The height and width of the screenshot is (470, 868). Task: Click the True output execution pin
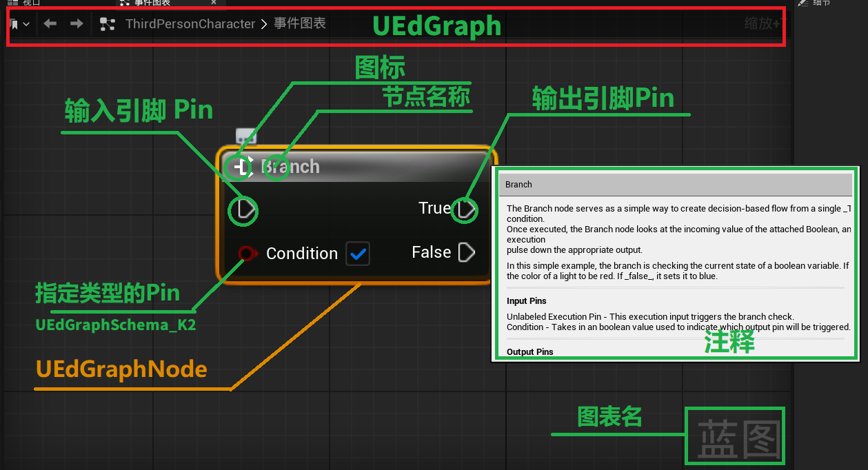[467, 208]
